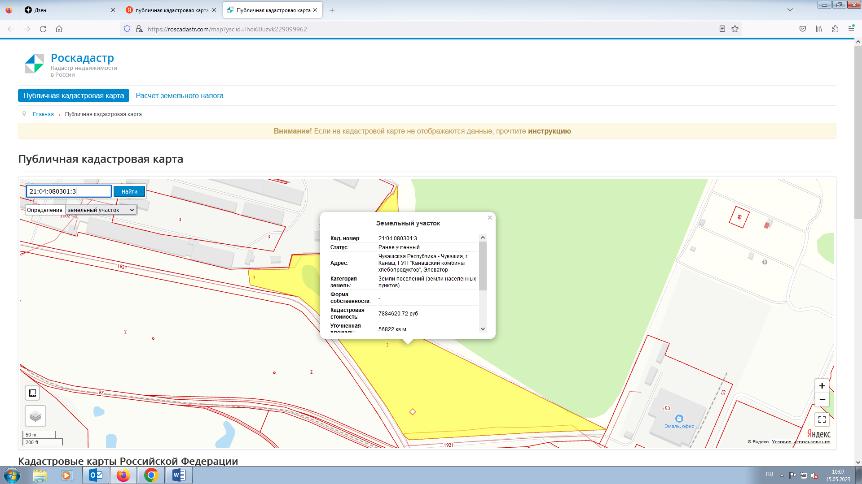Select the Публичная кадастровая карта menu tab

pos(74,96)
